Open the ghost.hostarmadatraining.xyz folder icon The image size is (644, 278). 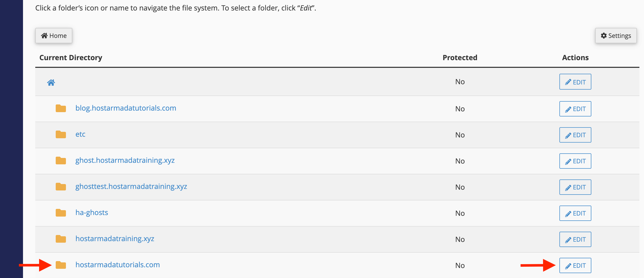coord(61,161)
